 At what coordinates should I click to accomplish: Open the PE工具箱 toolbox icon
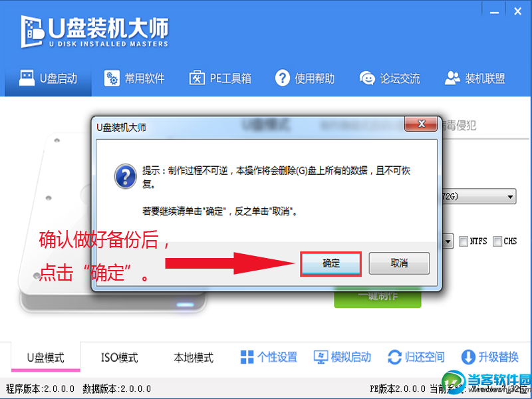click(x=197, y=78)
